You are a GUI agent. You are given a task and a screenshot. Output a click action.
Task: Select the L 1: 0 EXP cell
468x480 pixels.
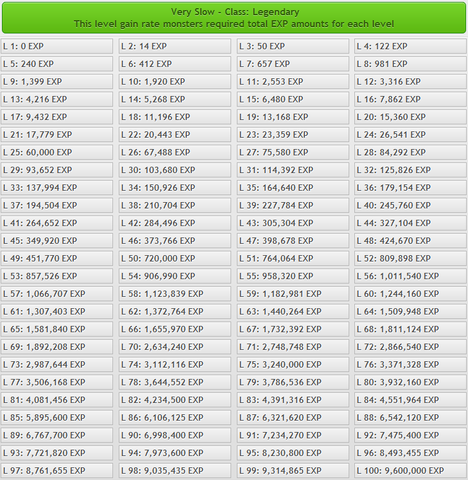pyautogui.click(x=57, y=46)
